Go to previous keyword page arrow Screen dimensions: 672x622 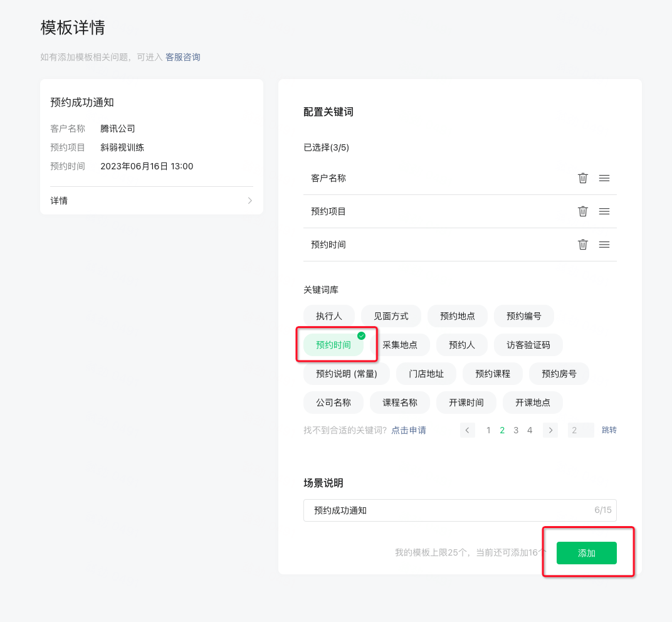[468, 430]
